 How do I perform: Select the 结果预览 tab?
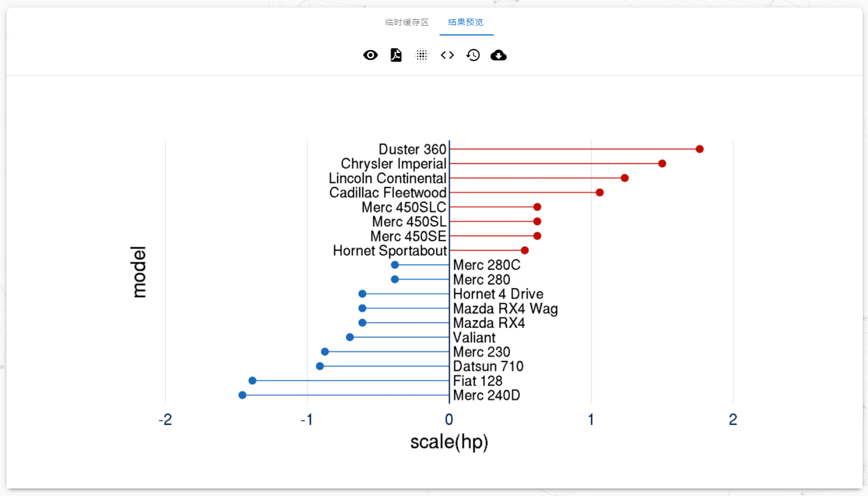point(466,22)
